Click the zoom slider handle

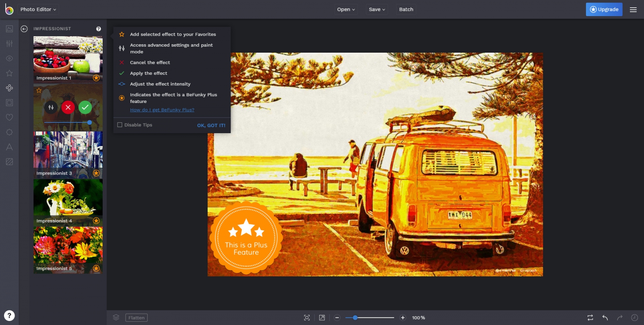point(355,317)
